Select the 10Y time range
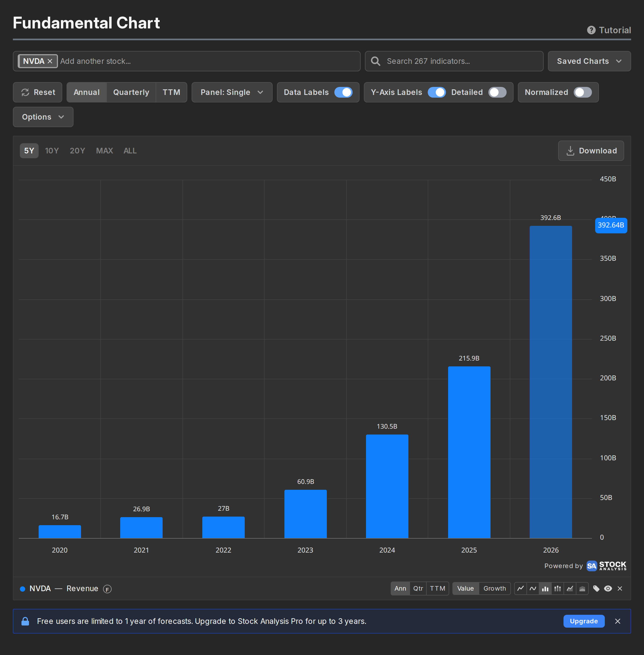The image size is (644, 655). (x=52, y=151)
